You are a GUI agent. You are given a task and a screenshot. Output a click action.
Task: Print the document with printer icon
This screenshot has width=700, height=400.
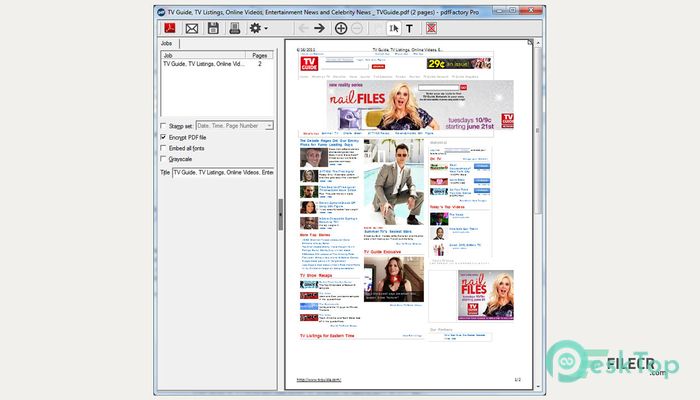pyautogui.click(x=235, y=28)
